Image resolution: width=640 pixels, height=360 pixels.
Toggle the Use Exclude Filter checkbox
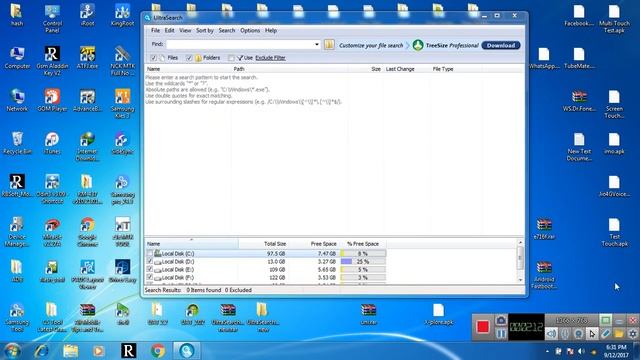tap(231, 58)
